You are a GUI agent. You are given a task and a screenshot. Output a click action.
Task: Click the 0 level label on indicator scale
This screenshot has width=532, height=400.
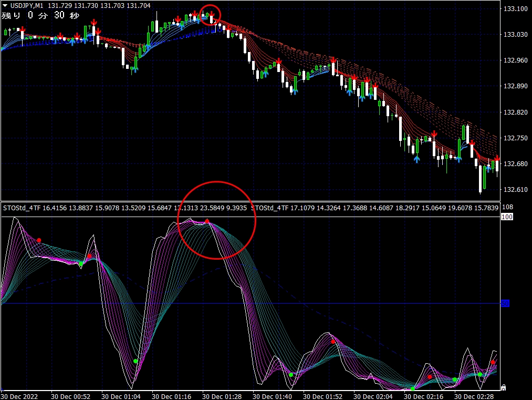pos(504,388)
